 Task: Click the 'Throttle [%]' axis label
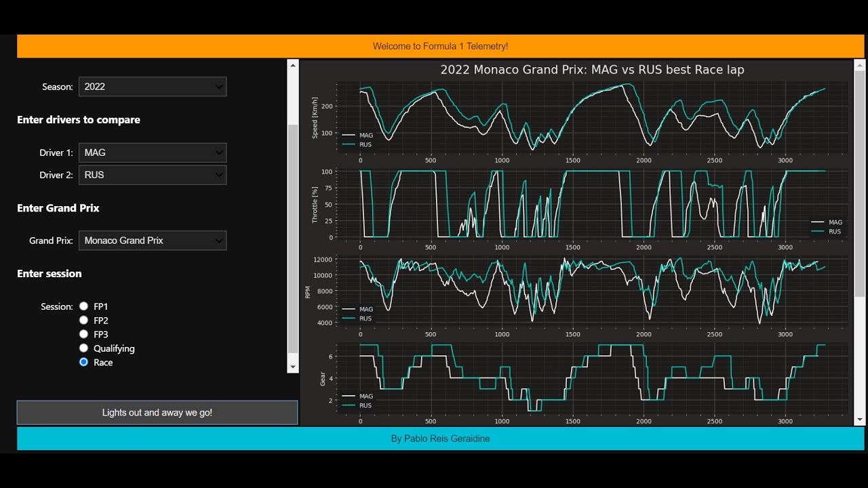315,205
